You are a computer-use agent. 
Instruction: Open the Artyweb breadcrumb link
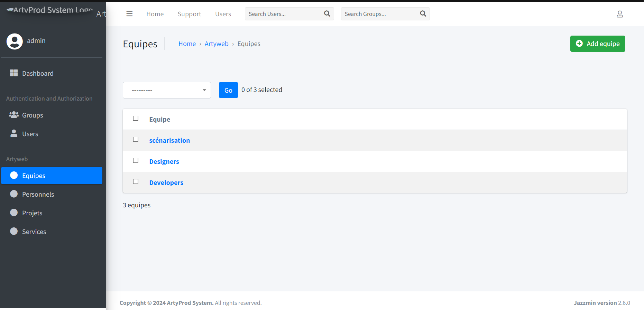pos(217,44)
